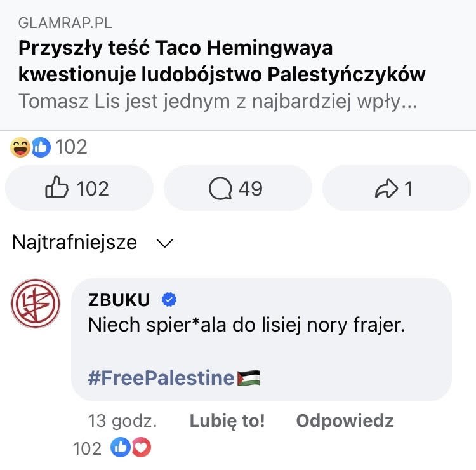Click the blue like reaction beside post count

click(x=41, y=147)
